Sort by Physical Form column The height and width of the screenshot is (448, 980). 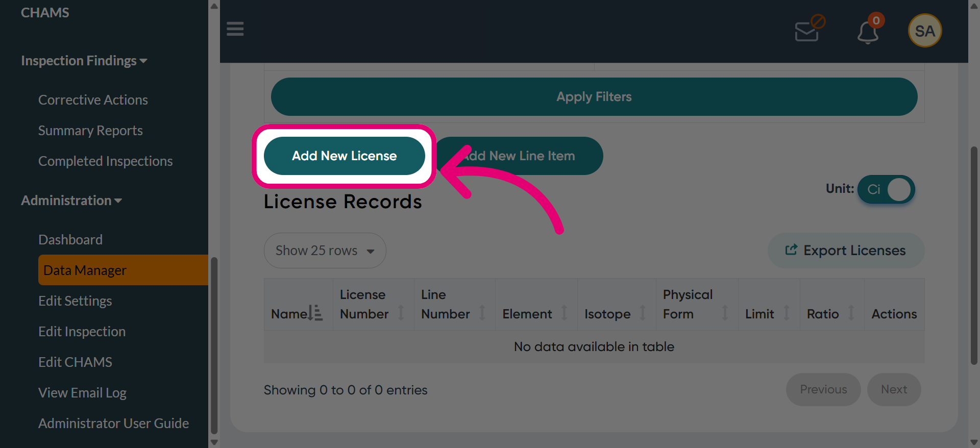click(697, 304)
